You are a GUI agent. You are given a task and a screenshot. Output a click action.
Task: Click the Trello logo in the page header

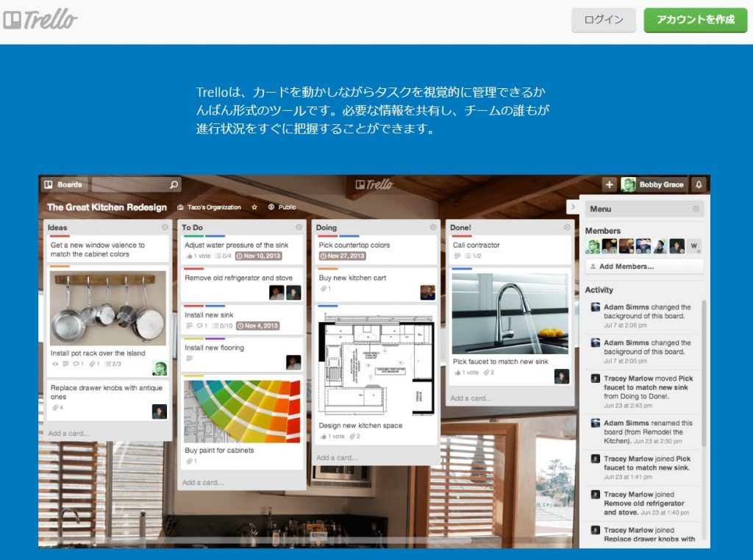click(40, 19)
